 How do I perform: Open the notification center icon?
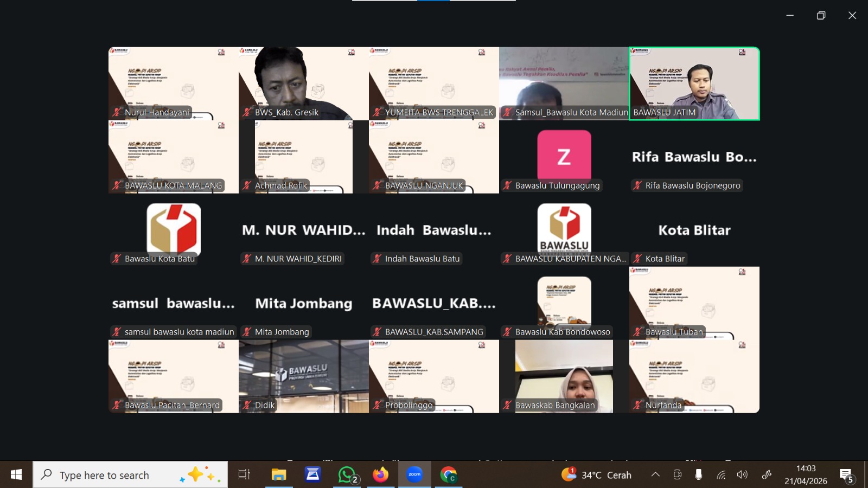pyautogui.click(x=846, y=475)
